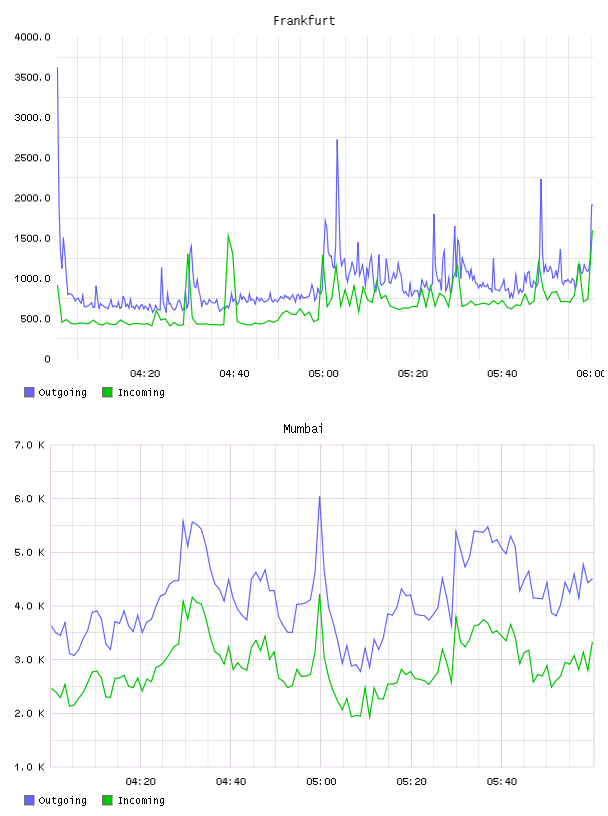Click the Frankfurt chart title
Viewport: 608px width, 816px height.
304,20
